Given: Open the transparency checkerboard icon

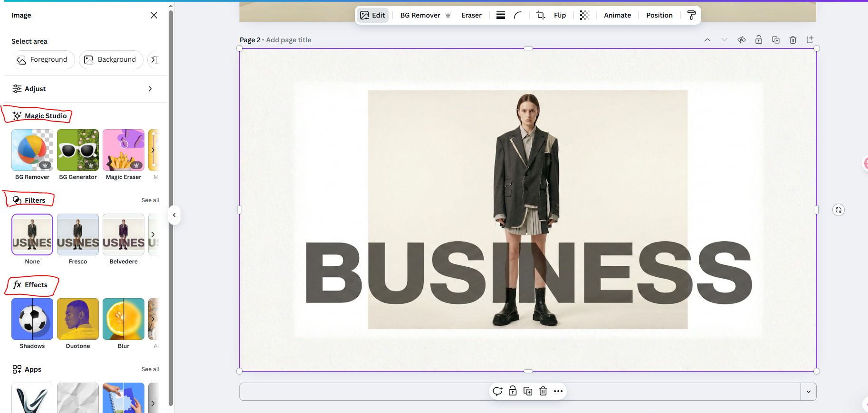Looking at the screenshot, I should pos(584,15).
